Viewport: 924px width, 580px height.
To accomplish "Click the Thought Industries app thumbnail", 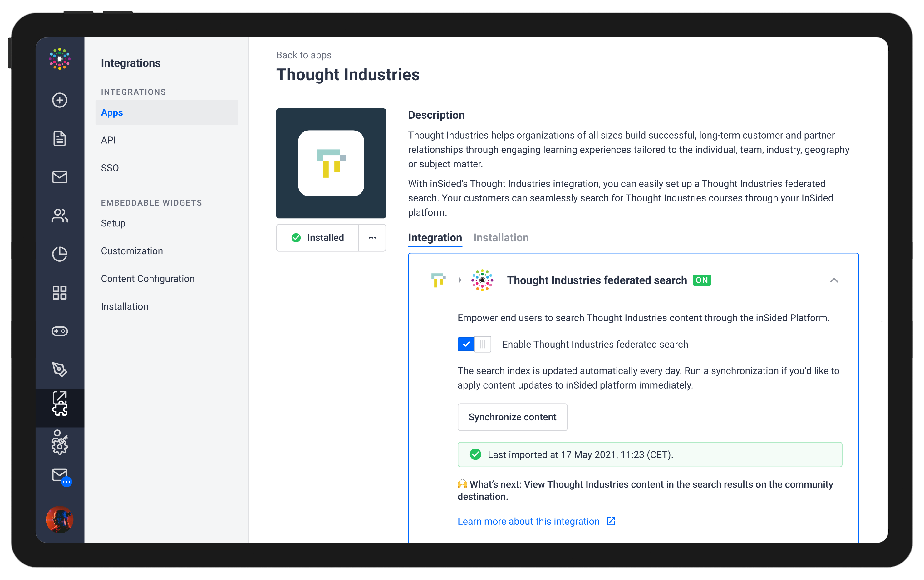I will tap(331, 163).
